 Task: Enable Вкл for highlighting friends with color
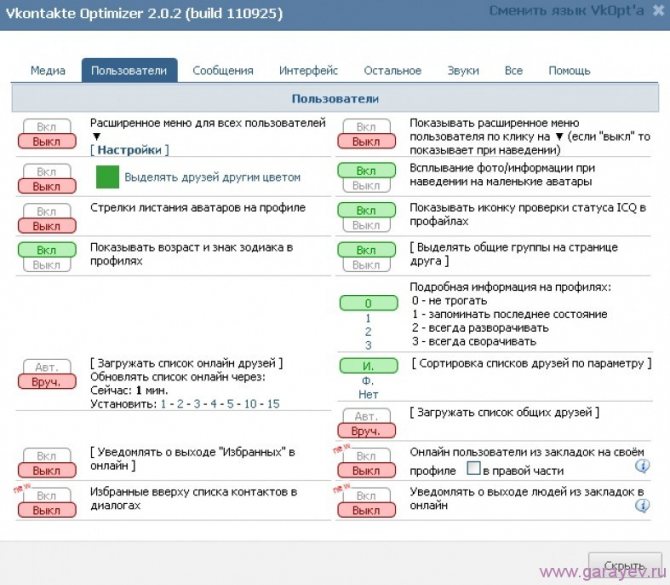(x=47, y=171)
